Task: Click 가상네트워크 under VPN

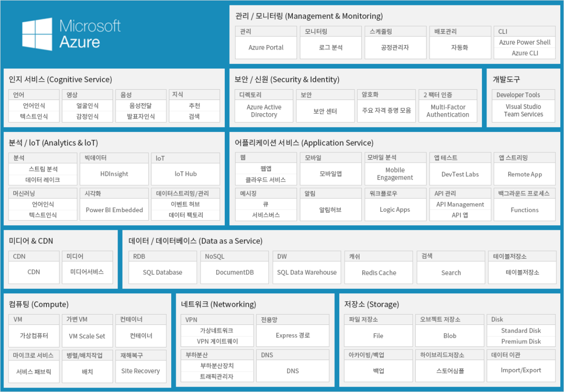Action: click(x=217, y=330)
